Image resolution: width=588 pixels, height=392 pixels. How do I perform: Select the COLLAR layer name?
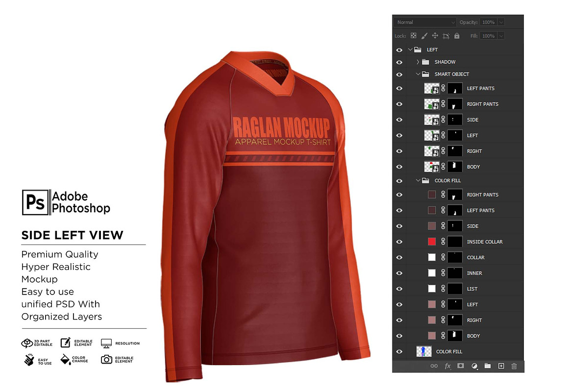coord(475,257)
